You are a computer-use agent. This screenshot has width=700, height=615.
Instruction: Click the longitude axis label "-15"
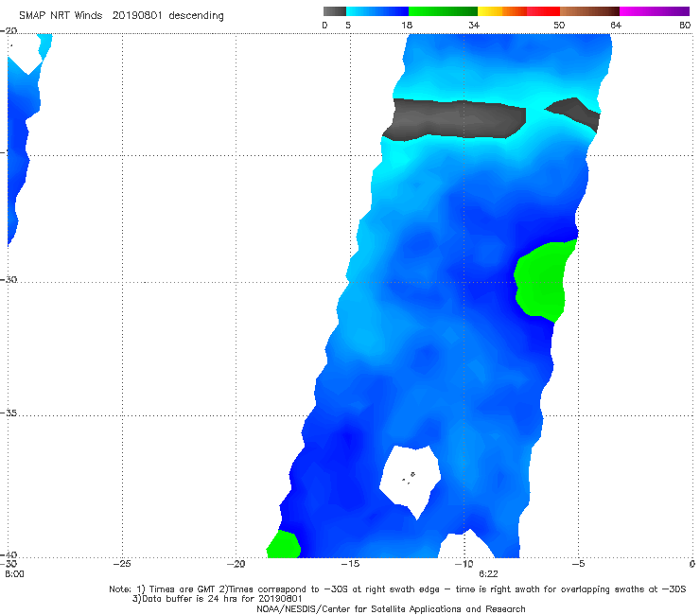(x=350, y=564)
